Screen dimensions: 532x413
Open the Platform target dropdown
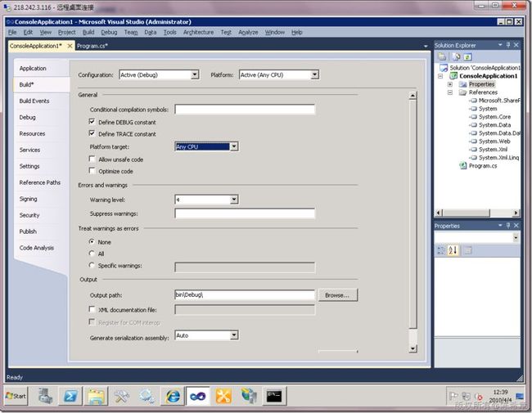tap(234, 146)
